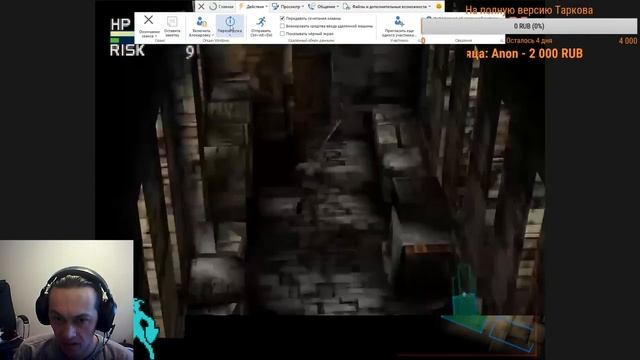Click the 0 RUB (0%) donation progress bar
The height and width of the screenshot is (360, 640).
coord(529,26)
